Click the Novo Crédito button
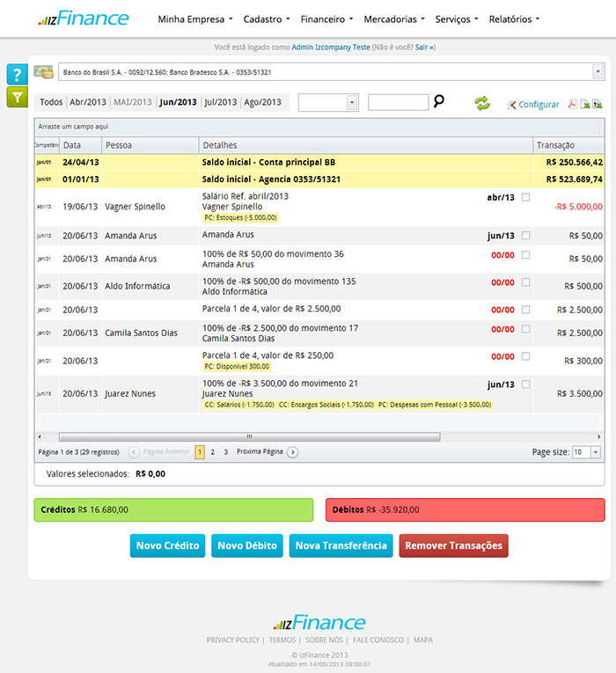Viewport: 616px width, 673px height. coord(168,545)
